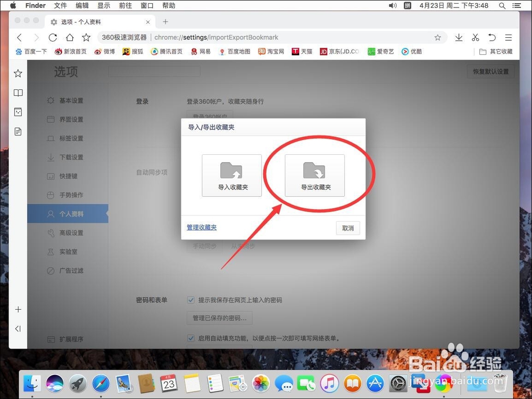Image resolution: width=532 pixels, height=399 pixels.
Task: Open Launchpad from the Dock
Action: (78, 383)
